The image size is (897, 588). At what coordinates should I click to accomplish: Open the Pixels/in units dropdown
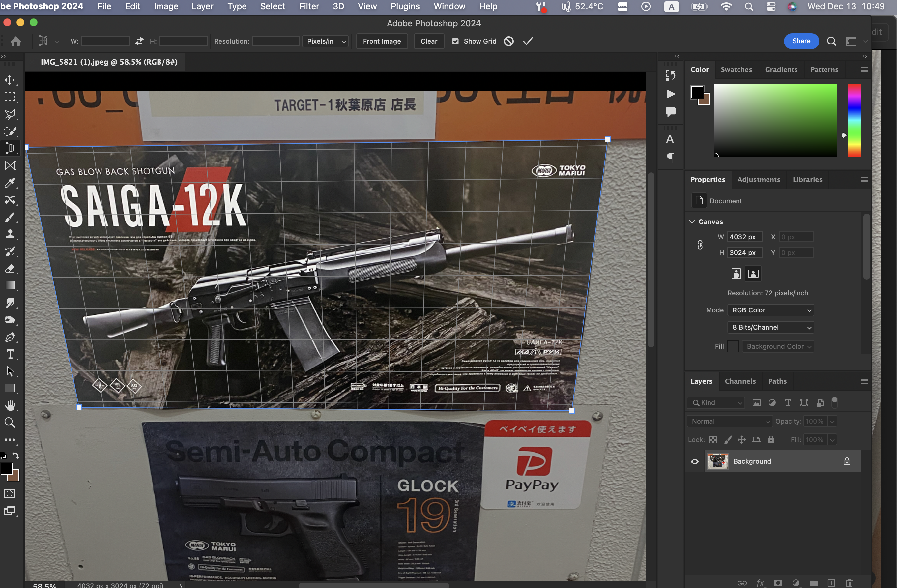(x=326, y=41)
